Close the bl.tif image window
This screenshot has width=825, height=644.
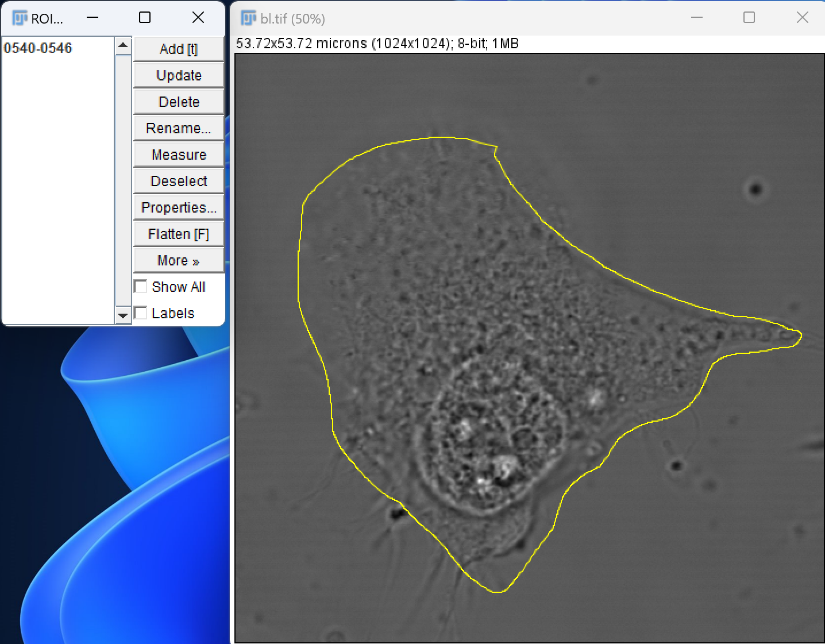click(803, 18)
